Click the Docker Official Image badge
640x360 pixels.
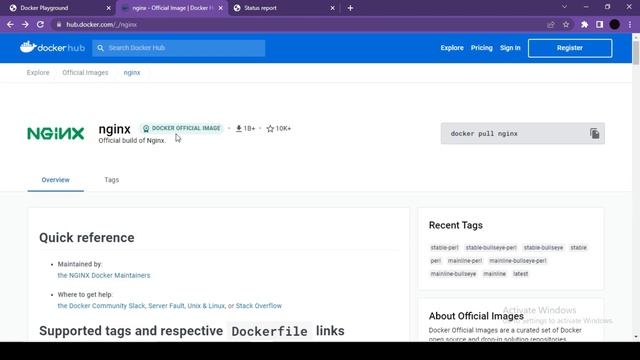click(182, 128)
